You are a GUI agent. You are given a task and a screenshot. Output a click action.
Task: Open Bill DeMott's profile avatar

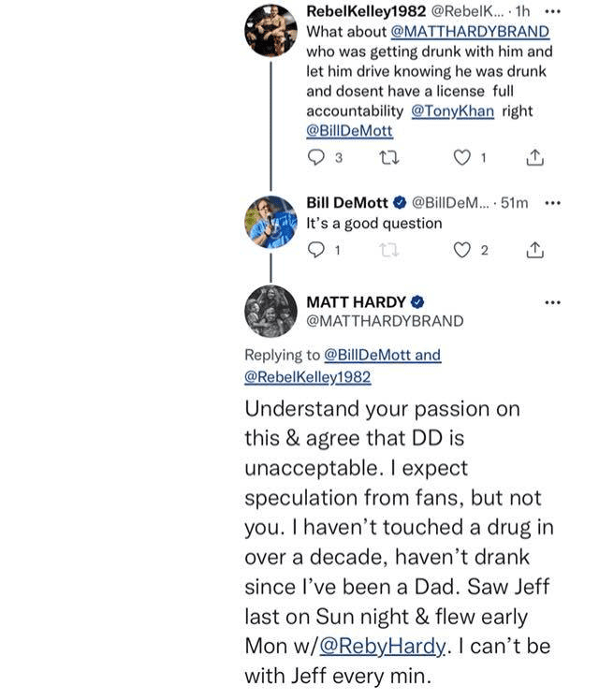270,222
